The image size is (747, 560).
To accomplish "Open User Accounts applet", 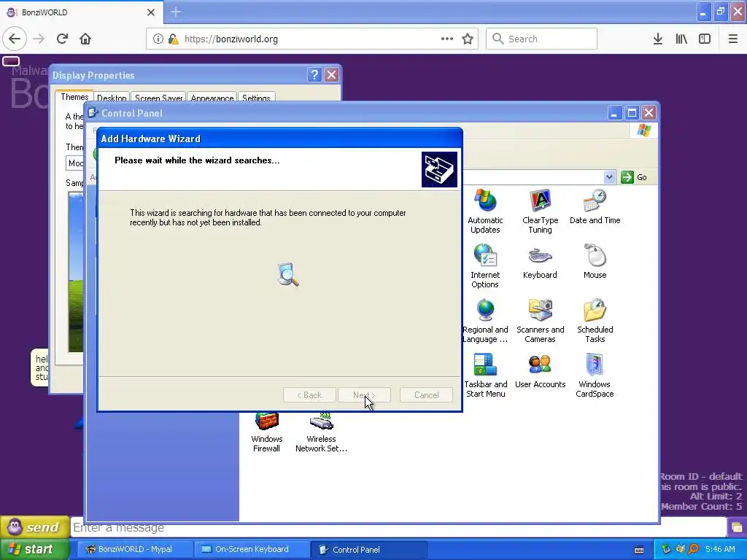I will point(540,371).
